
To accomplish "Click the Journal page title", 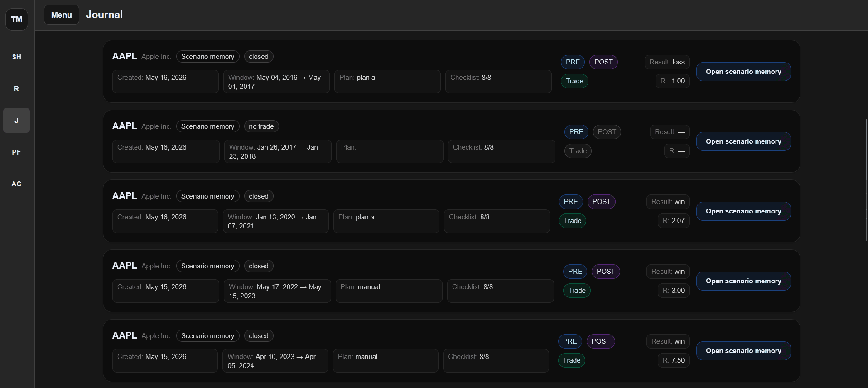I will [104, 15].
